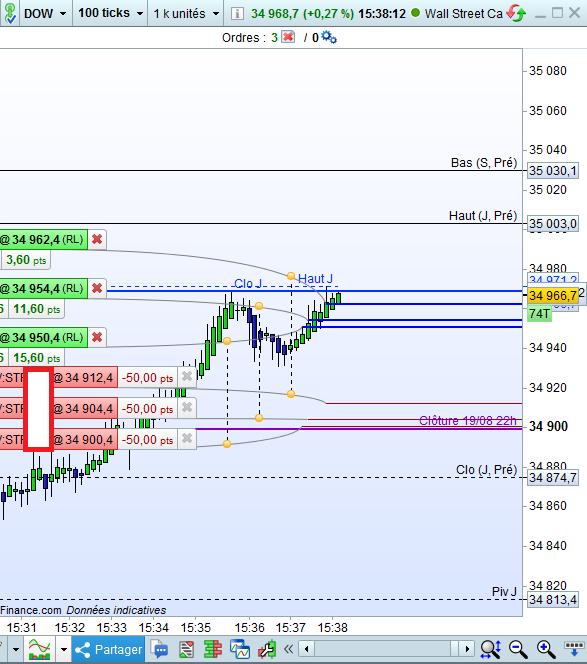Click the Piv J line label
Screen dimensions: 587x664
(504, 591)
